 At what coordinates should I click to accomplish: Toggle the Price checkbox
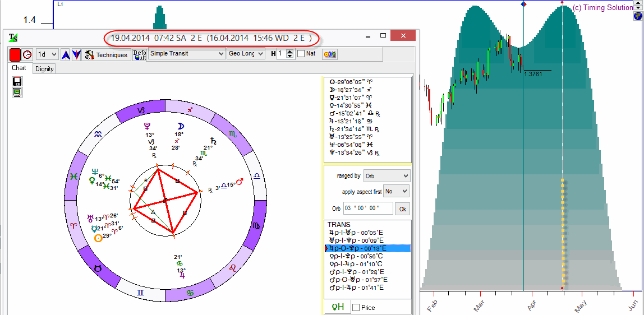pos(356,308)
